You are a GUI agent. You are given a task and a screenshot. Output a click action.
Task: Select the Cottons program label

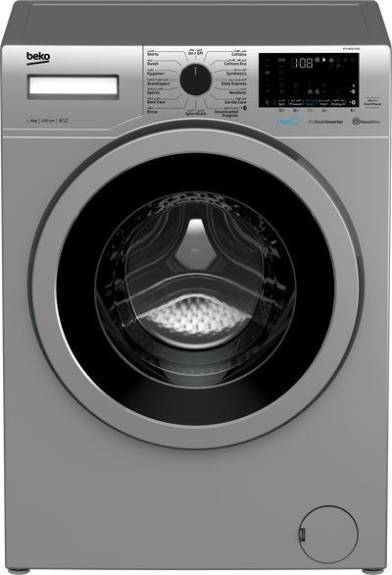point(239,54)
